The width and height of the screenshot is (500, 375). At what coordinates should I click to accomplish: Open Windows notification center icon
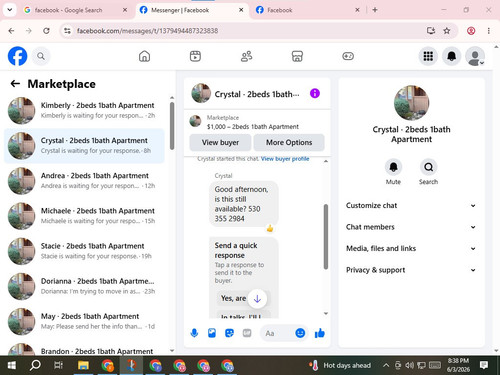pos(484,365)
